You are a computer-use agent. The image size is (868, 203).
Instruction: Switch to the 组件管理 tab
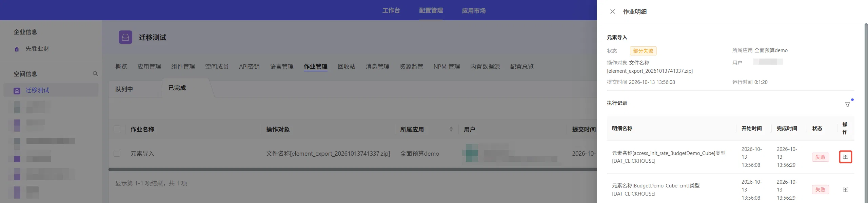(x=183, y=67)
